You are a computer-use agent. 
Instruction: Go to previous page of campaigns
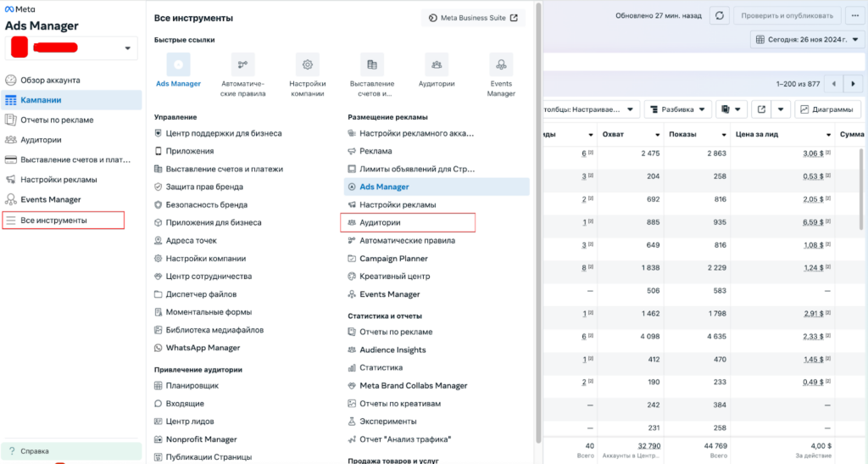834,84
